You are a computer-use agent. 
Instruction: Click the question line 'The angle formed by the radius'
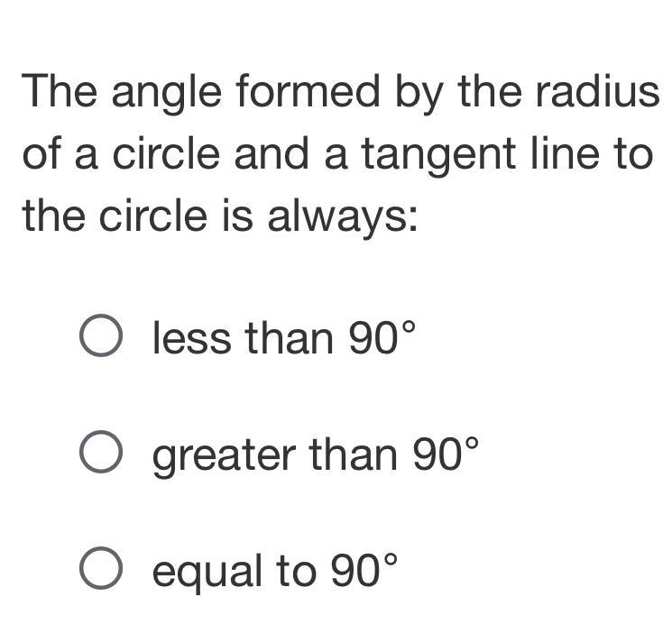(x=340, y=93)
